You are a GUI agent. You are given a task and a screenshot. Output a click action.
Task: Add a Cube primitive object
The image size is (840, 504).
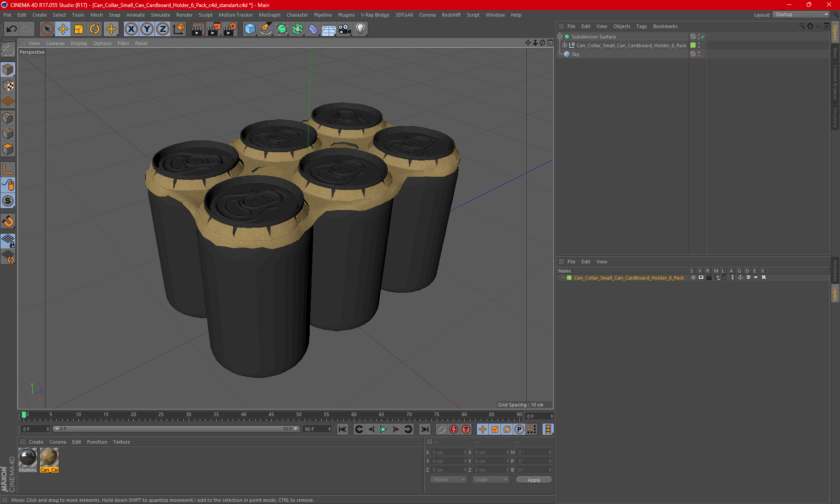click(250, 29)
